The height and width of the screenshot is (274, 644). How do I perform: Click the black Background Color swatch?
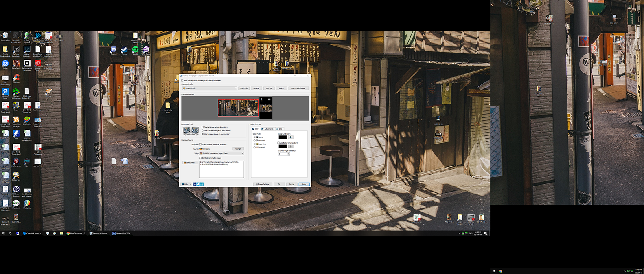click(283, 137)
